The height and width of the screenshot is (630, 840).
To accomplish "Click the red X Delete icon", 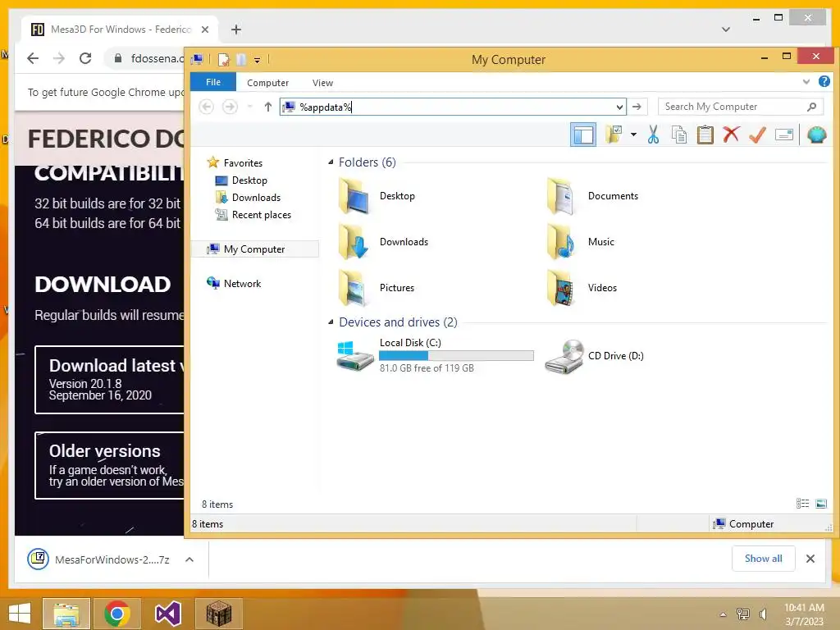I will 731,135.
